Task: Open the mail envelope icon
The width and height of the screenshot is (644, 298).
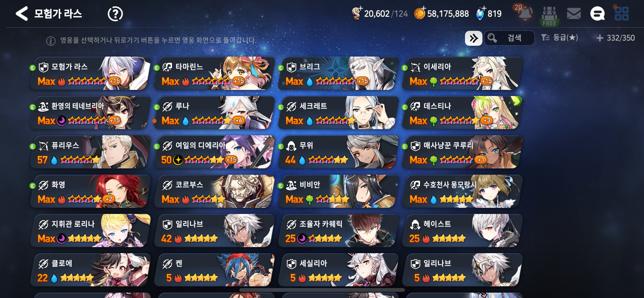Action: coord(574,13)
